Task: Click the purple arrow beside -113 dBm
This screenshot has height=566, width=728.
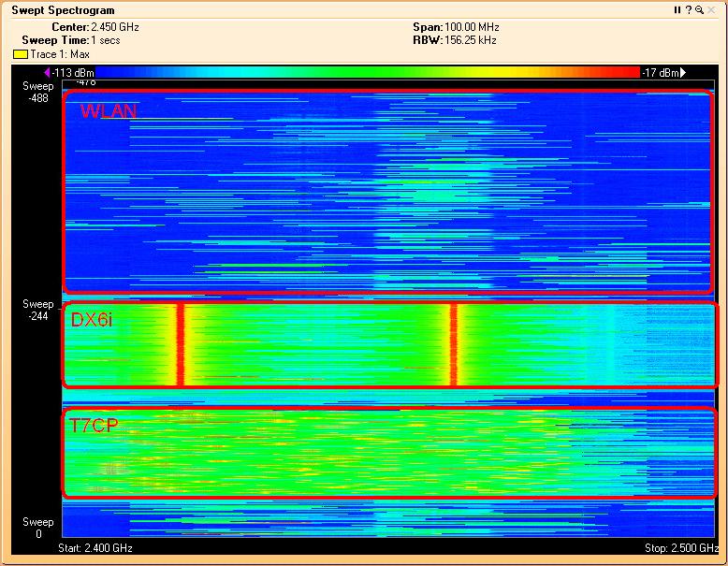Action: [47, 72]
